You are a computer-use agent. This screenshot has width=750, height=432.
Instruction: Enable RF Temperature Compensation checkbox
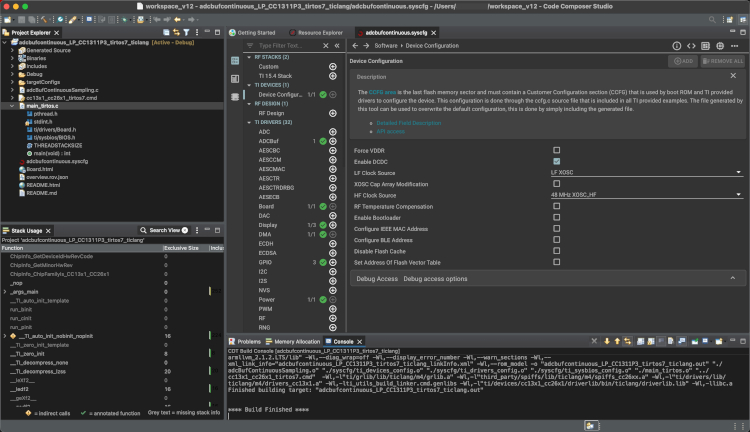(557, 206)
